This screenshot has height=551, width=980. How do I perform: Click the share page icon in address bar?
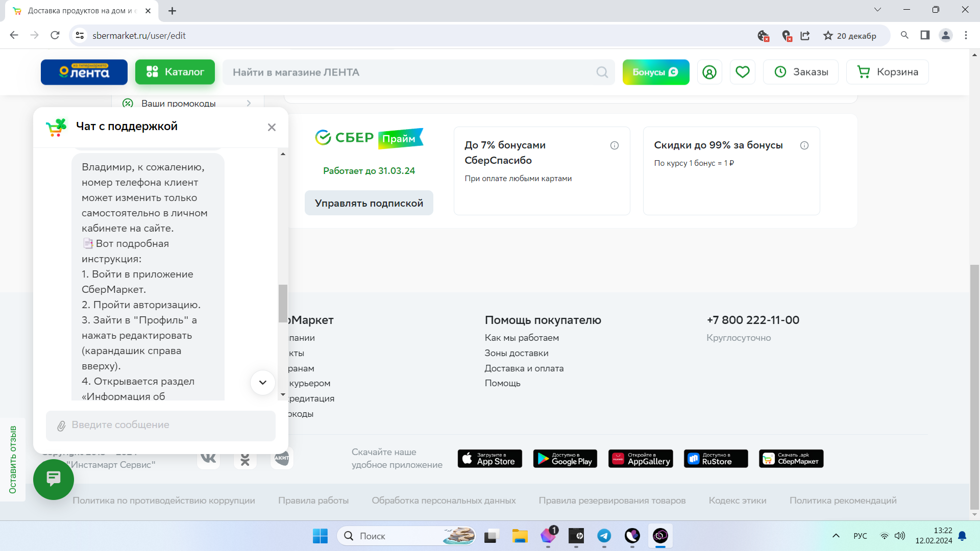click(x=805, y=35)
